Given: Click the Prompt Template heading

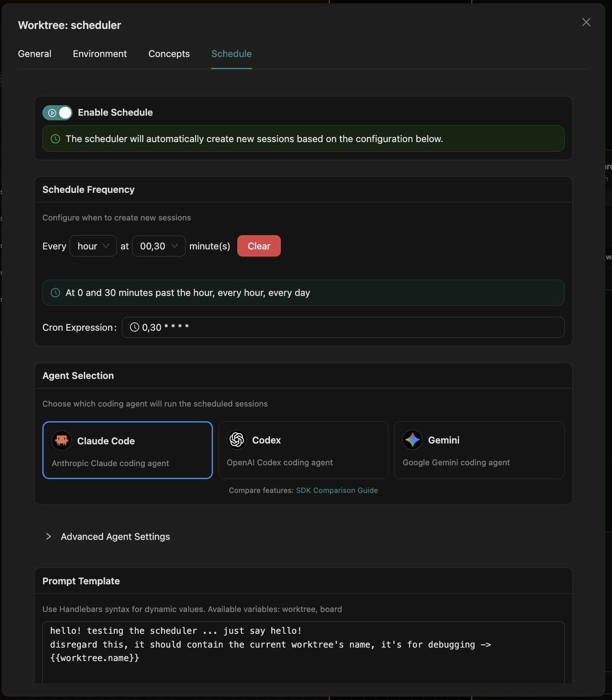Looking at the screenshot, I should [81, 581].
